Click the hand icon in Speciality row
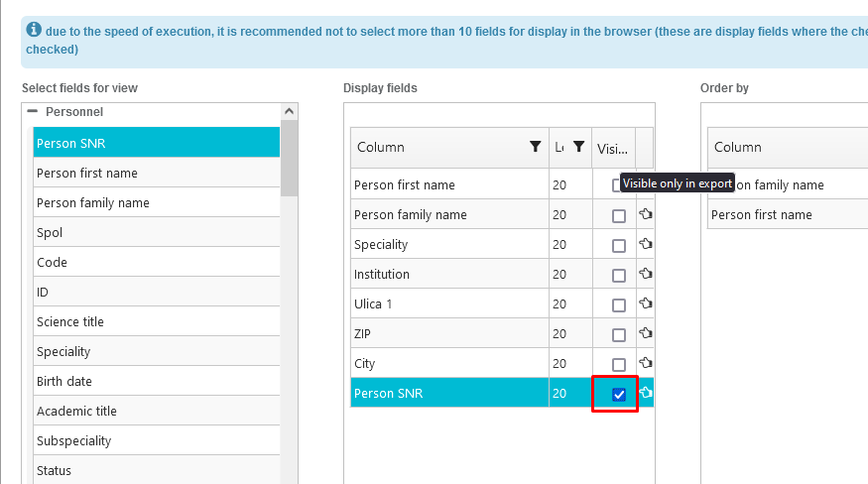Image resolution: width=868 pixels, height=484 pixels. [645, 244]
